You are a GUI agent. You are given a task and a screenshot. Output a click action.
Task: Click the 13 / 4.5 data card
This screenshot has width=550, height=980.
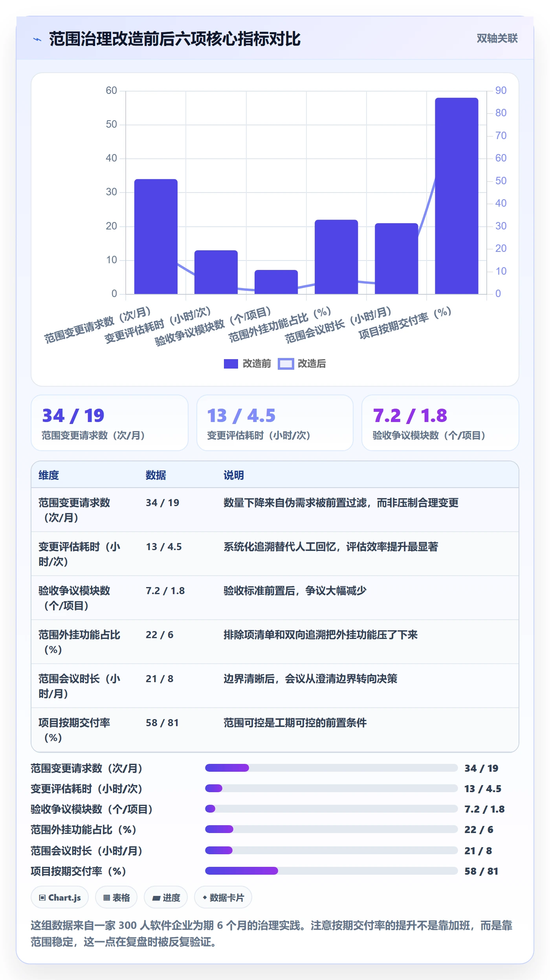point(275,423)
